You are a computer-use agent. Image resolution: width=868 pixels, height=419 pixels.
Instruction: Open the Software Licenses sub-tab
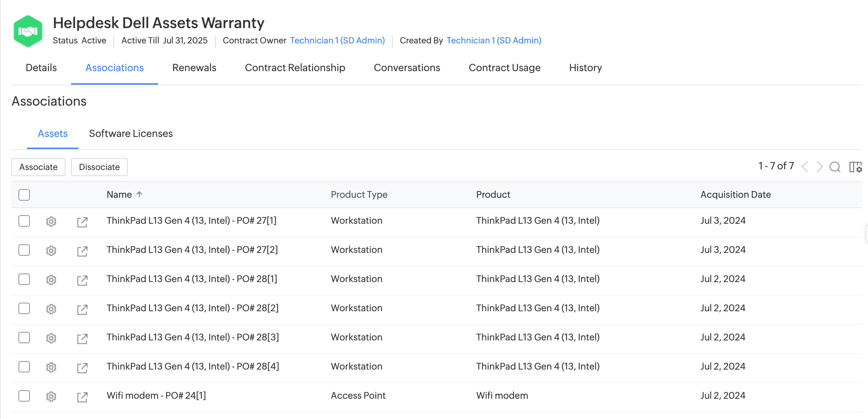[x=131, y=133]
